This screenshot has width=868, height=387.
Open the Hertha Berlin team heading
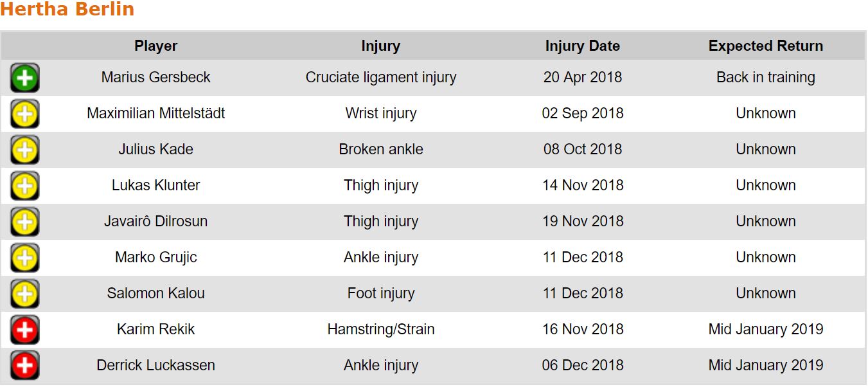pos(67,10)
